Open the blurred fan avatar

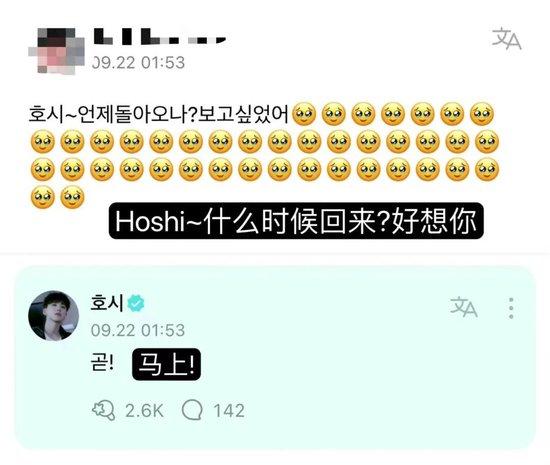pyautogui.click(x=56, y=51)
